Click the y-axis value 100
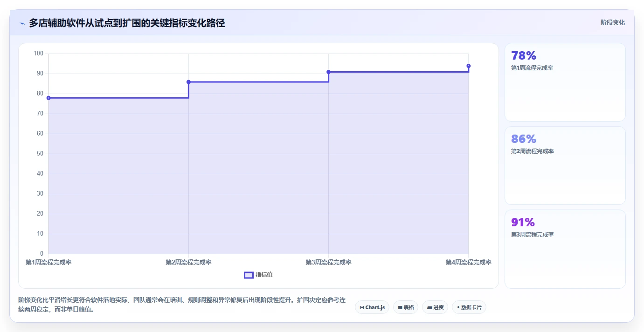This screenshot has height=332, width=644. [38, 54]
